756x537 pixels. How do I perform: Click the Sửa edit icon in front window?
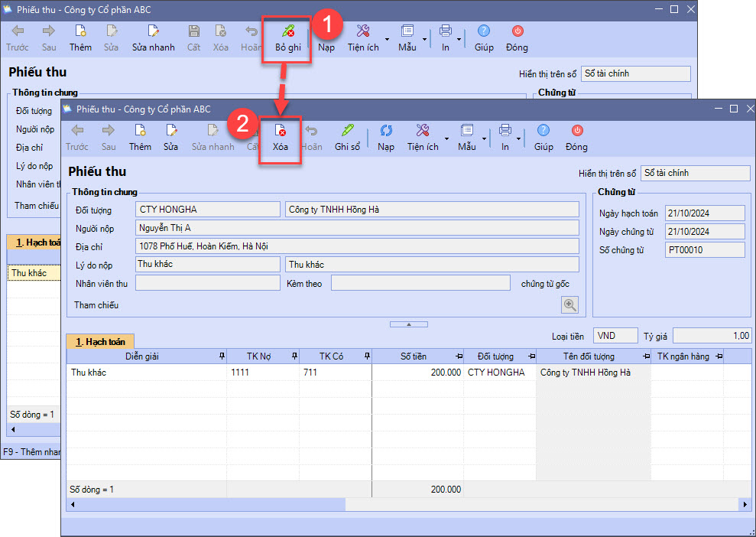(x=170, y=132)
